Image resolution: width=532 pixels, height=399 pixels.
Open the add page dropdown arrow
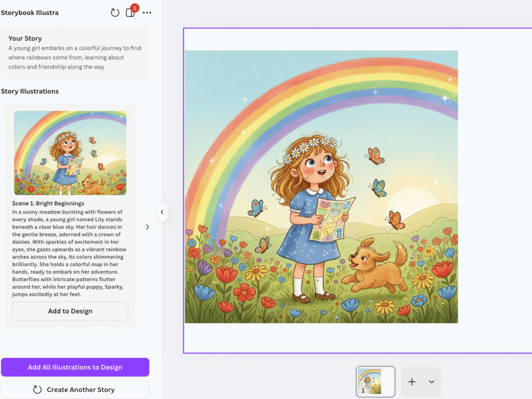point(431,382)
